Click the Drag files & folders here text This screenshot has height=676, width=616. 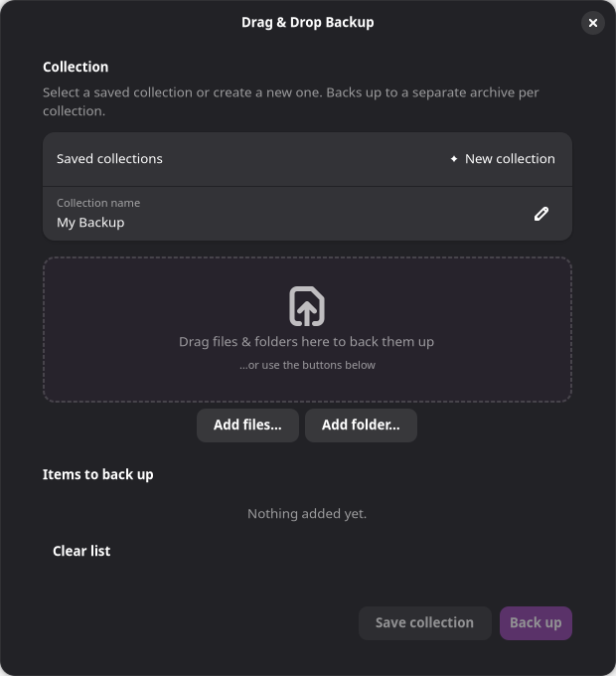point(306,342)
